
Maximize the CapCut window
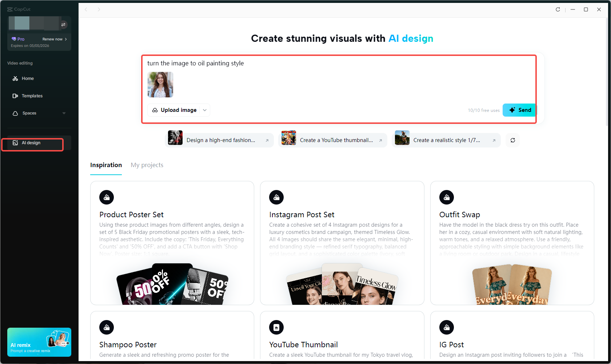coord(586,9)
